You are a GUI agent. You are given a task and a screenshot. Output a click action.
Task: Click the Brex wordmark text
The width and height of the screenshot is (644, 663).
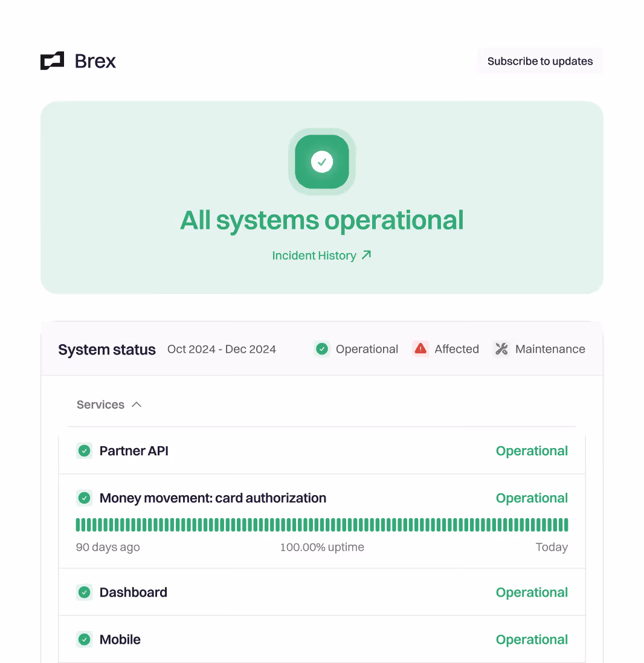[95, 62]
